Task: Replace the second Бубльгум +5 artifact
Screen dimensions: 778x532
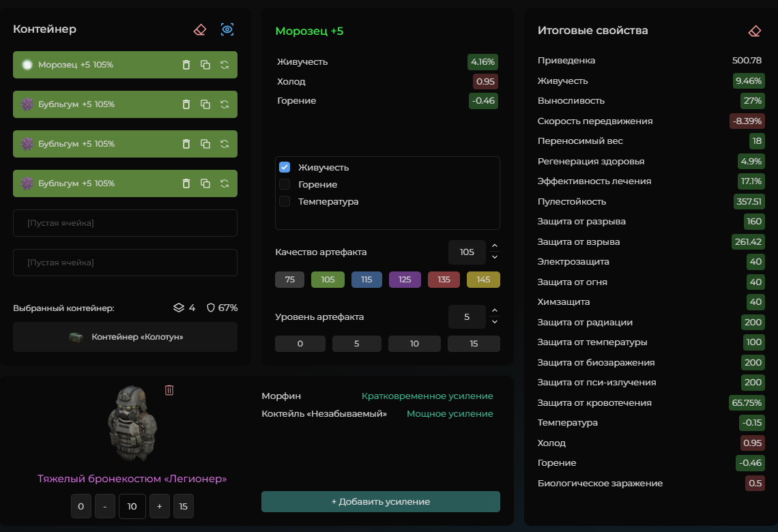Action: pos(225,144)
